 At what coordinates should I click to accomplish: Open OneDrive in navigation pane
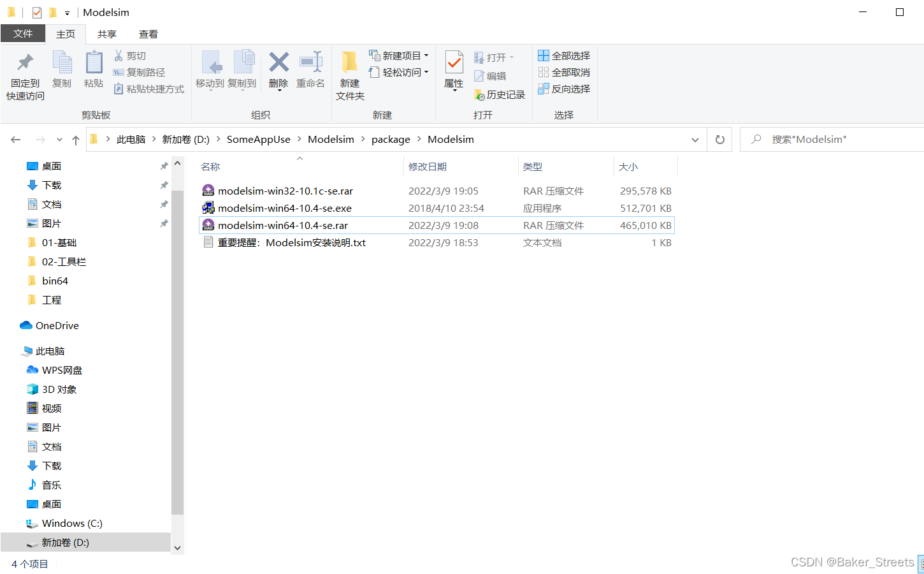click(50, 325)
